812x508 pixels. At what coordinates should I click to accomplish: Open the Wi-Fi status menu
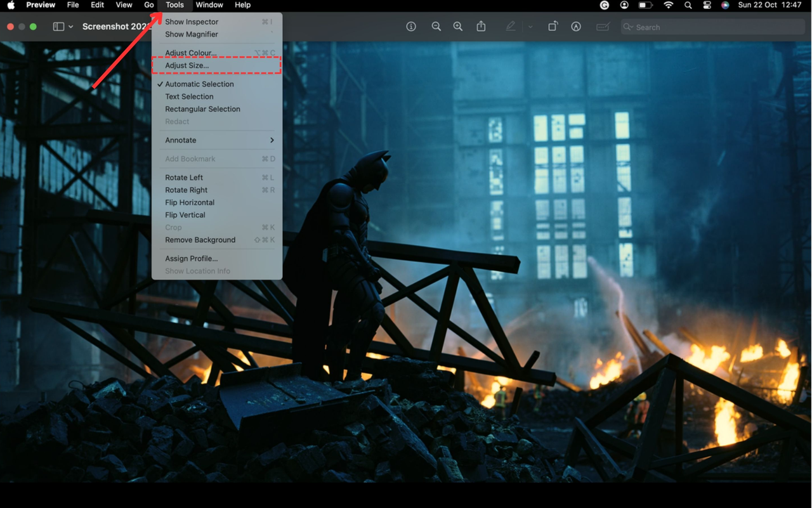[668, 5]
